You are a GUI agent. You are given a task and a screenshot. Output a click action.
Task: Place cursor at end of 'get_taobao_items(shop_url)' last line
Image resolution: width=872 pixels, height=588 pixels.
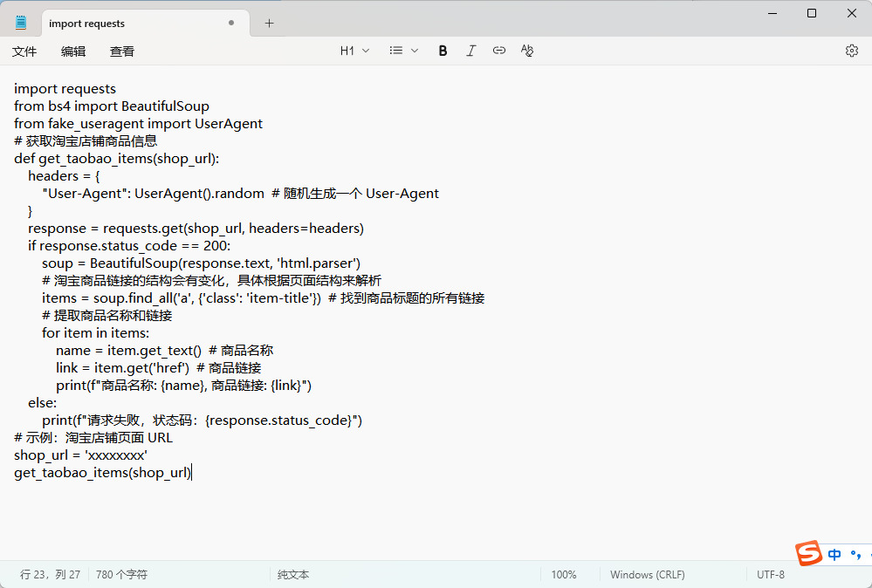coord(191,473)
